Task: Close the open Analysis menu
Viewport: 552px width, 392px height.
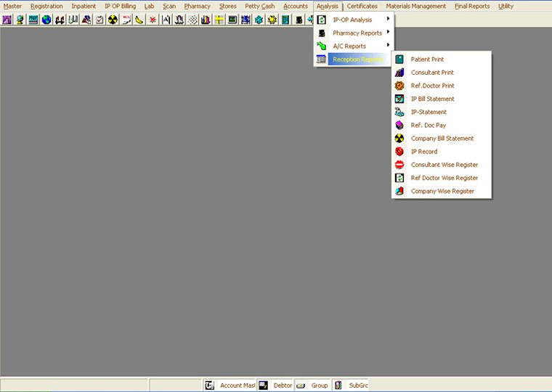Action: point(328,6)
